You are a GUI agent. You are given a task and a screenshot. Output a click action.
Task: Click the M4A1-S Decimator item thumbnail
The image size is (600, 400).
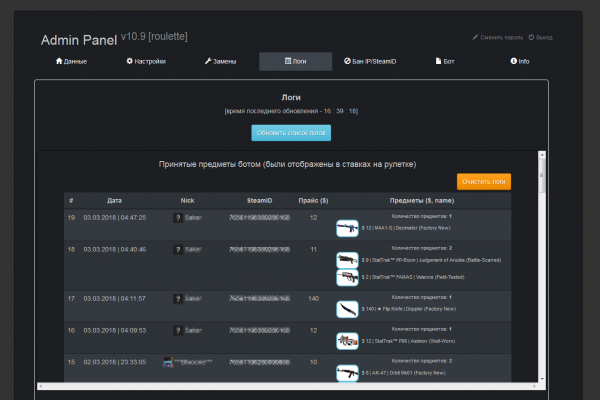(347, 228)
